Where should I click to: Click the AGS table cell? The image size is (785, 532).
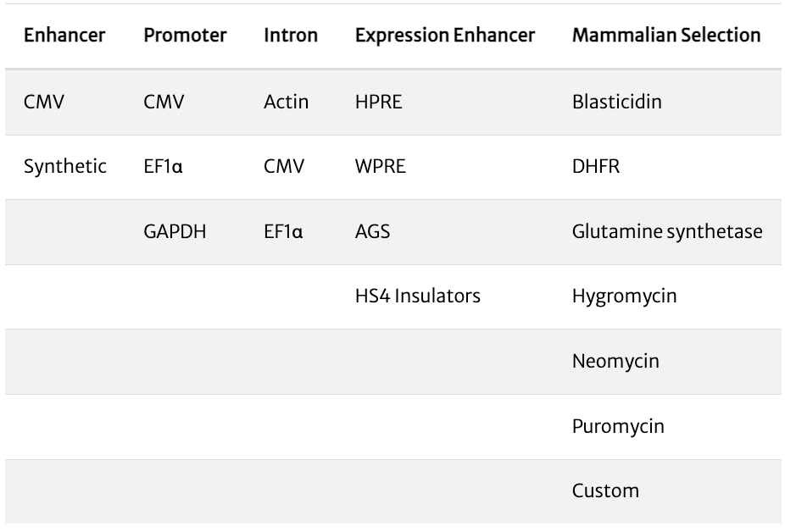pyautogui.click(x=373, y=232)
